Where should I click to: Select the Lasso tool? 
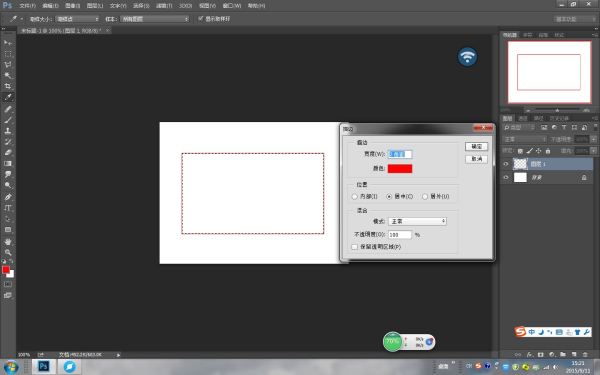8,64
